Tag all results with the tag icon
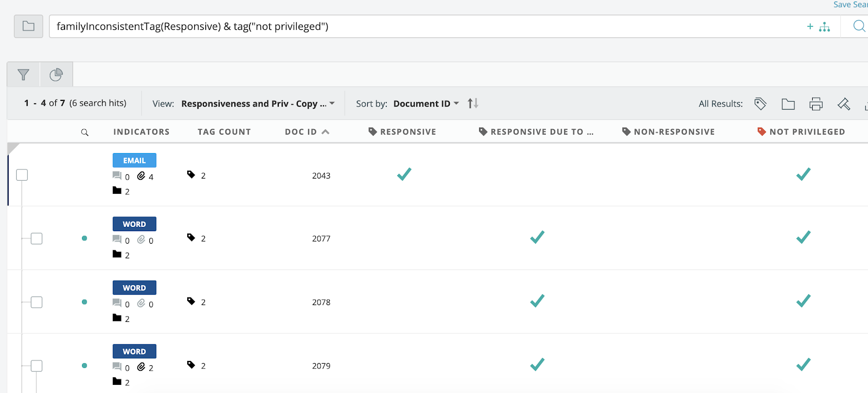 click(760, 104)
